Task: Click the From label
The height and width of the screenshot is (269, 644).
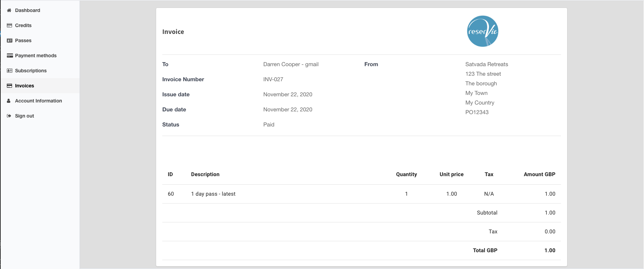Action: coord(371,64)
